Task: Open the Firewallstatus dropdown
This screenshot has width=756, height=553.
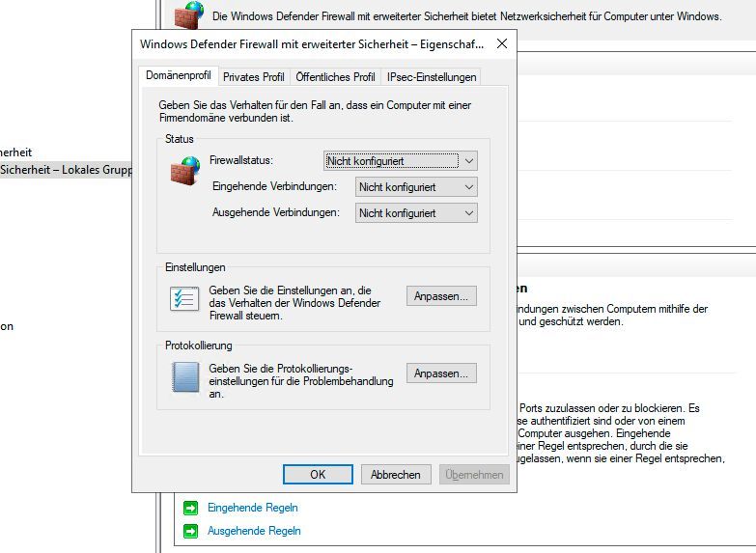Action: 400,161
